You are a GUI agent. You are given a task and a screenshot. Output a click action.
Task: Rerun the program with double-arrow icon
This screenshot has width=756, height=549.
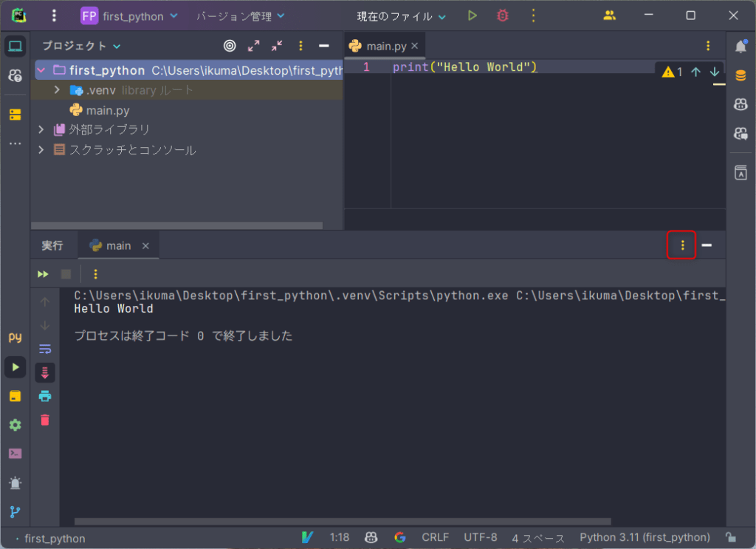pyautogui.click(x=42, y=273)
